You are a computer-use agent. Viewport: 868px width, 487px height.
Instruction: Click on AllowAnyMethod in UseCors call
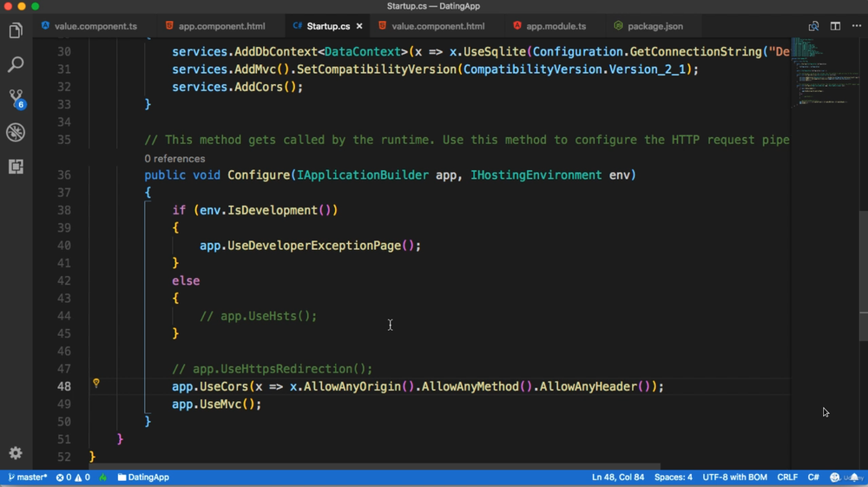click(470, 386)
